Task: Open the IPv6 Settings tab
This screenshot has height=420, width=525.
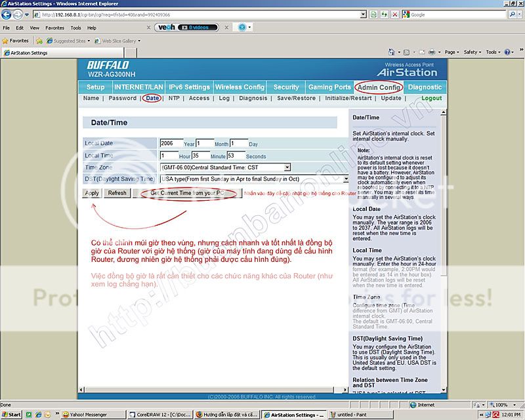Action: pyautogui.click(x=189, y=87)
